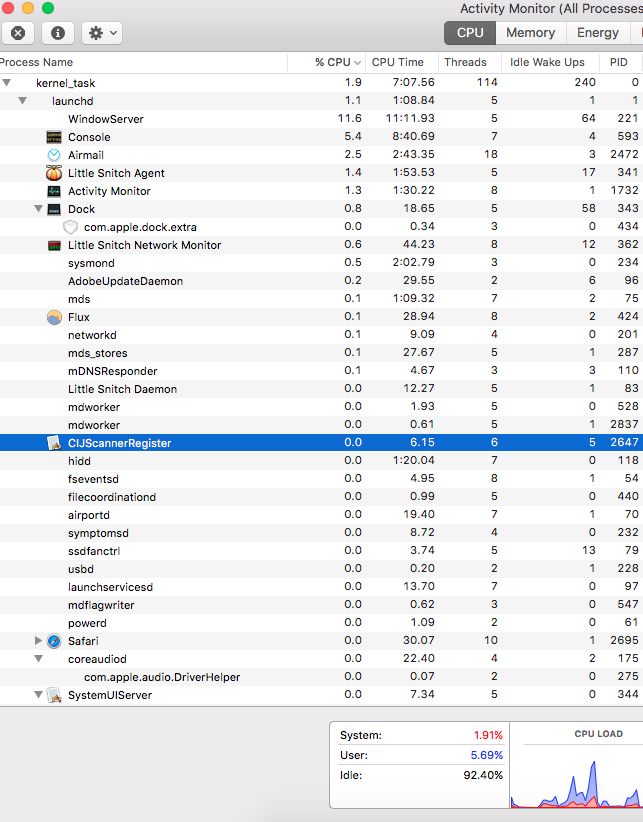This screenshot has width=643, height=822.
Task: Click the User percentage value 5.69%
Action: [x=486, y=755]
